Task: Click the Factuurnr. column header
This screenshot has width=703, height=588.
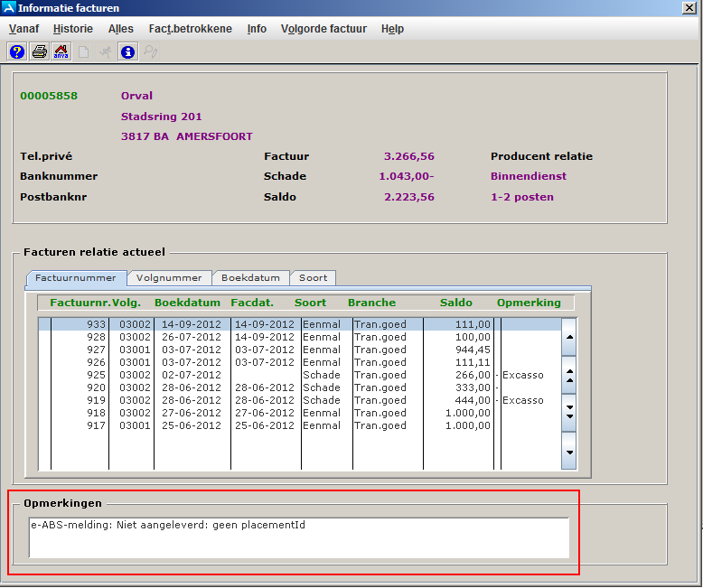Action: click(80, 303)
